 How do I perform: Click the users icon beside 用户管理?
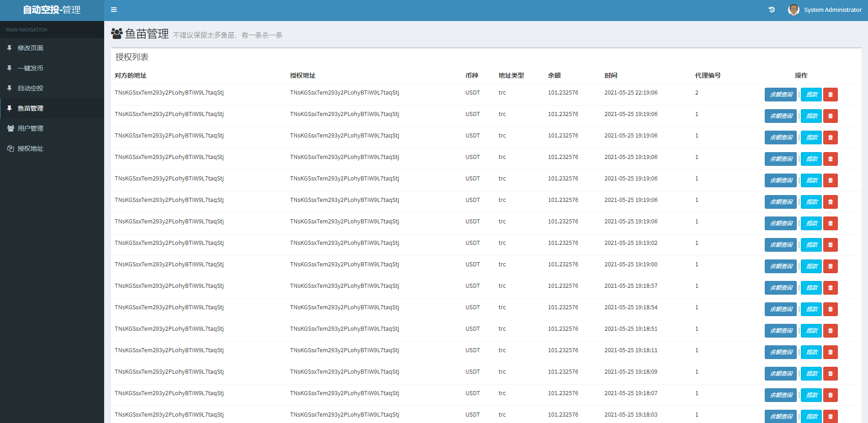point(11,128)
